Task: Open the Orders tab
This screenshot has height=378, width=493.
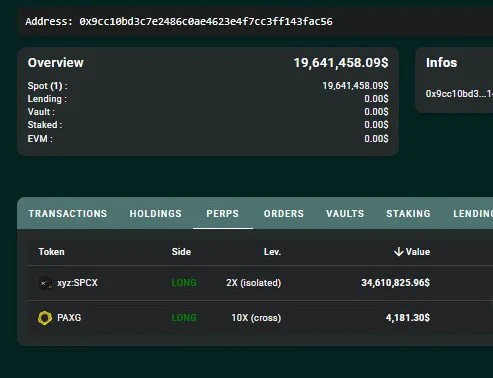Action: point(284,214)
